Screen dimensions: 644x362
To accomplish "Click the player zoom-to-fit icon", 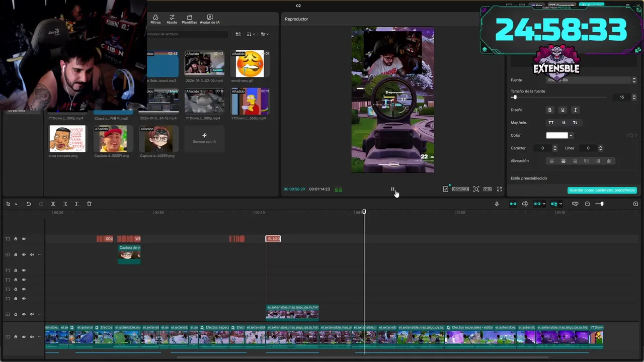I will tap(476, 189).
